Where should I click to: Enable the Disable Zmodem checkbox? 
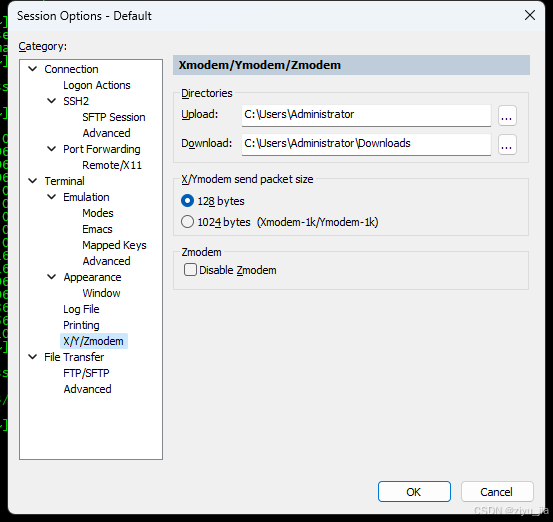pos(190,270)
